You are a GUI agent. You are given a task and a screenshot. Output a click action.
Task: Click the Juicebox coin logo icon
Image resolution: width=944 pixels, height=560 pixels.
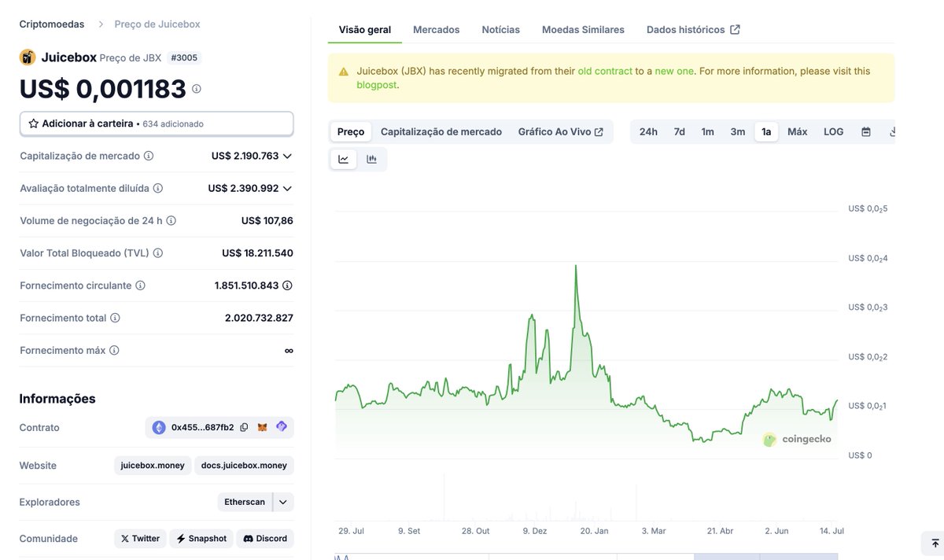[28, 57]
